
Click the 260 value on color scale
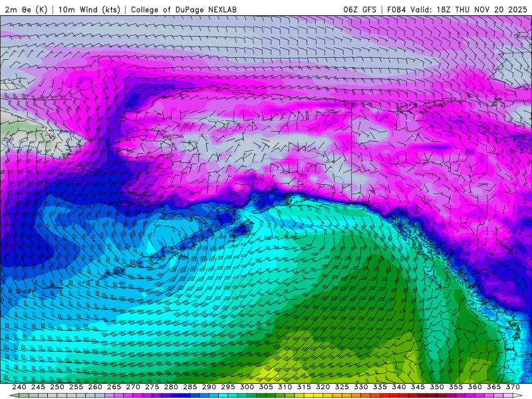pyautogui.click(x=95, y=387)
